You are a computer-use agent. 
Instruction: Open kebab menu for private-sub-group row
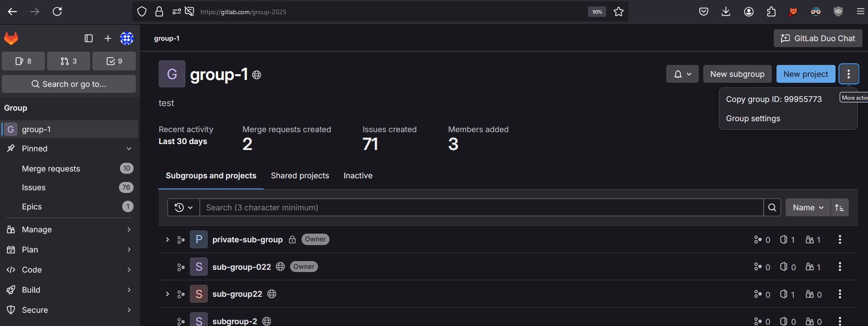[840, 240]
